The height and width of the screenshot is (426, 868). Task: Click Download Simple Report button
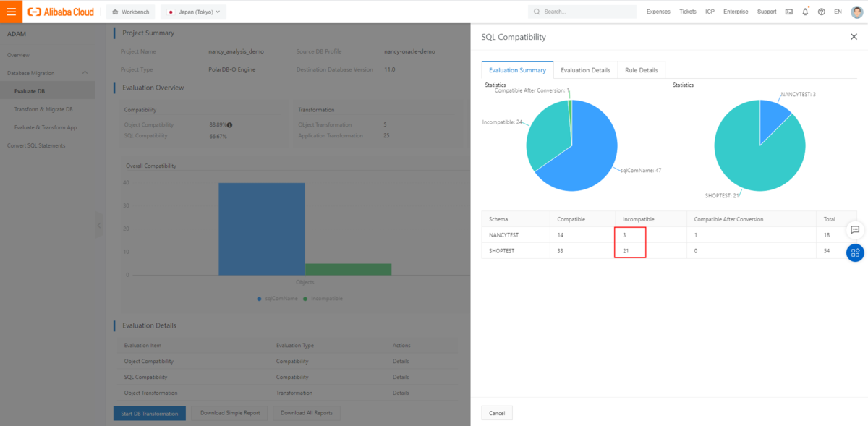[231, 413]
